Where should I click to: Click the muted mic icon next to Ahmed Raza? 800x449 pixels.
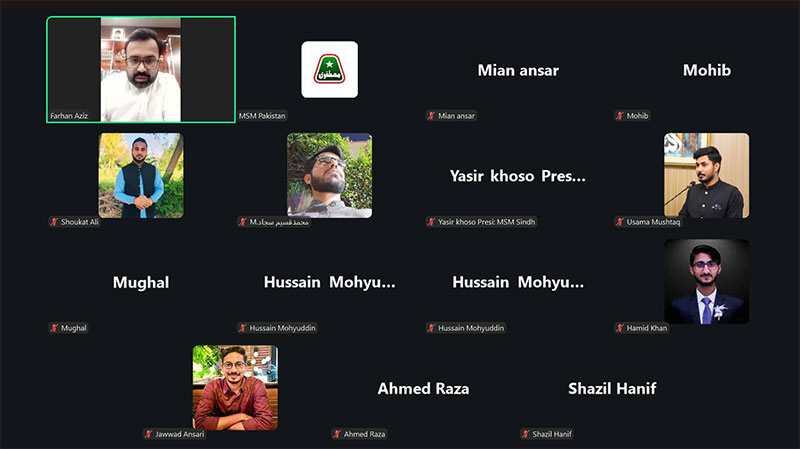(337, 434)
